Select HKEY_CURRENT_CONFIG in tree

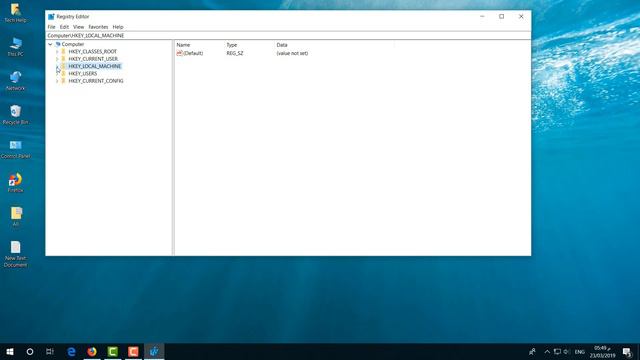point(96,81)
